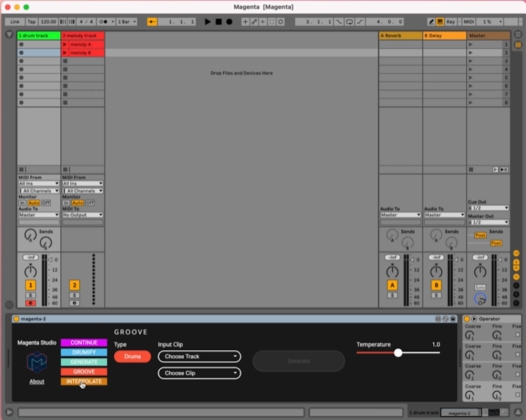Toggle the Punch-In switch
Image resolution: width=526 pixels, height=420 pixels.
339,22
